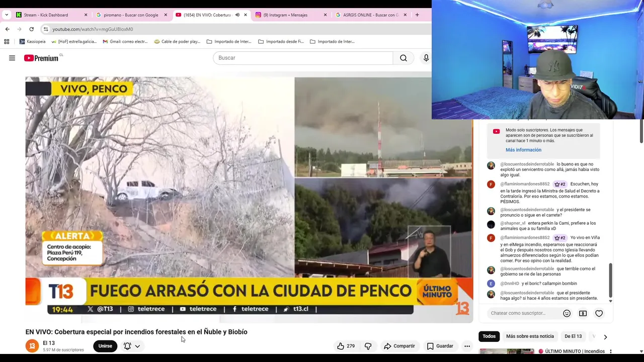
Task: Show next filter chips with arrow
Action: point(605,337)
